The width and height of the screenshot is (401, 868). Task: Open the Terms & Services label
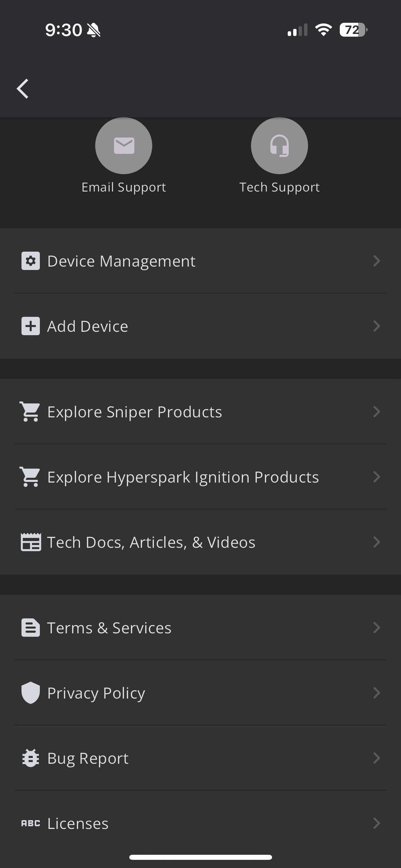point(109,628)
